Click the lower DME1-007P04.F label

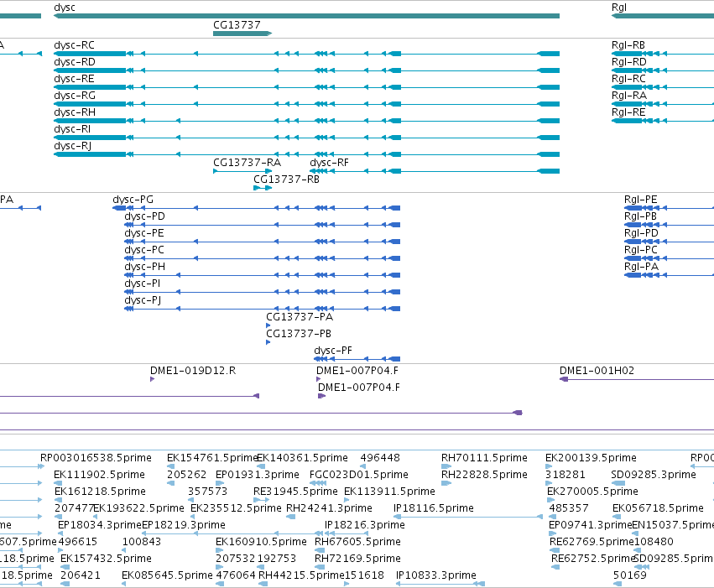(359, 388)
